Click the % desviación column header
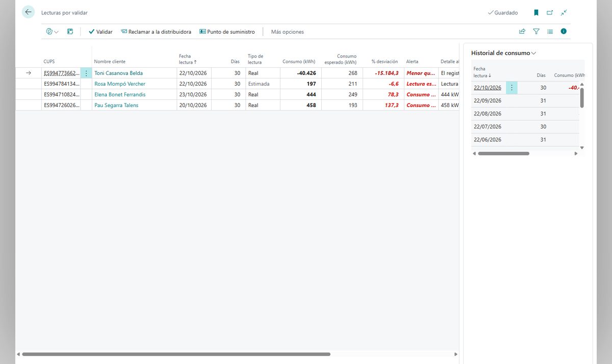 (385, 62)
